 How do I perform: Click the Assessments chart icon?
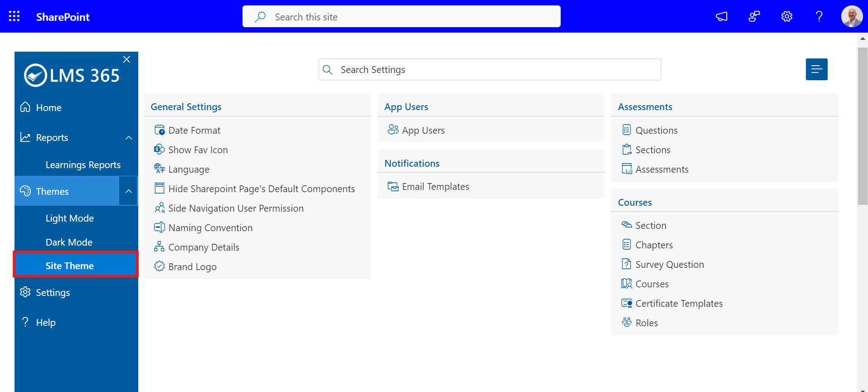627,169
